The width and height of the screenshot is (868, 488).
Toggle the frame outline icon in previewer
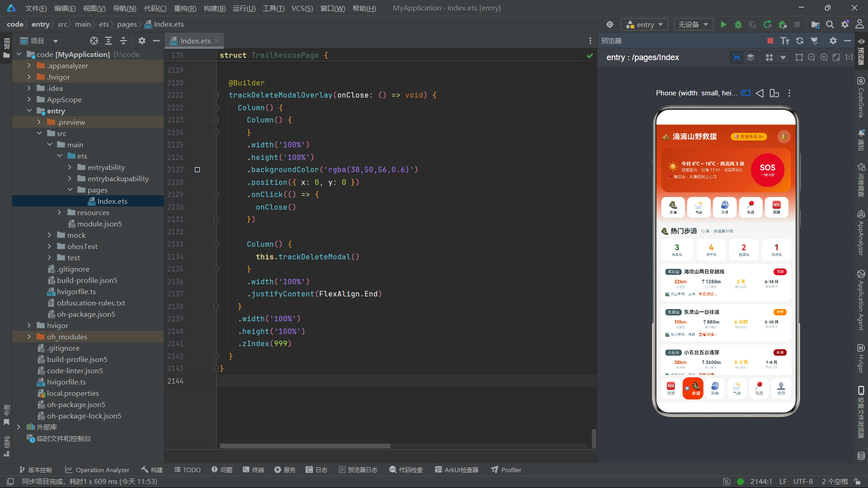[x=799, y=57]
